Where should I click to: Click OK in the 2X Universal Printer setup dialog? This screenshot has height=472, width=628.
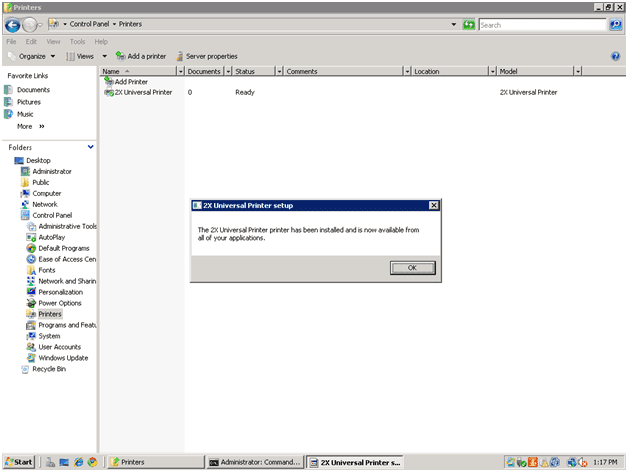pos(413,268)
